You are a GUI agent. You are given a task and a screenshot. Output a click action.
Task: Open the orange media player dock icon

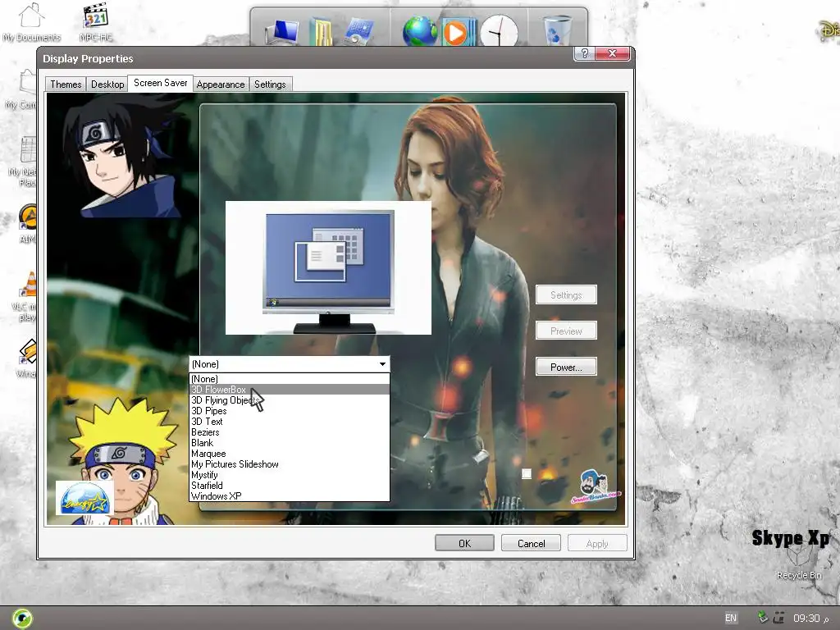[x=458, y=32]
